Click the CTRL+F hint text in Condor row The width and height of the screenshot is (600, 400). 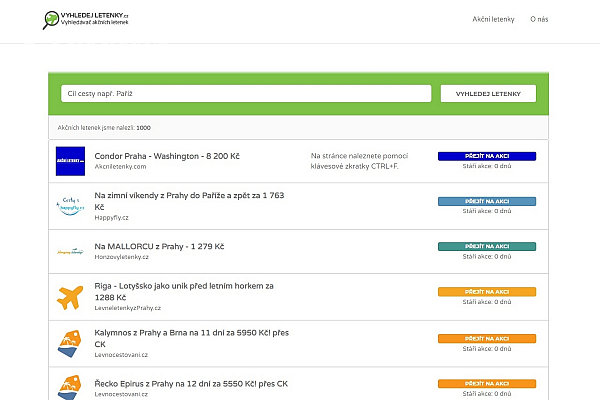point(359,161)
